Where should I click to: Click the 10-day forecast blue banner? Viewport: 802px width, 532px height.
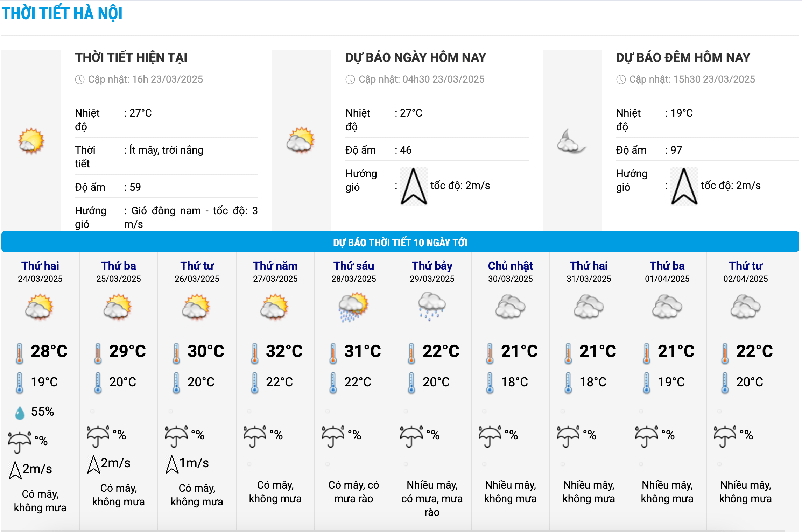pyautogui.click(x=400, y=242)
